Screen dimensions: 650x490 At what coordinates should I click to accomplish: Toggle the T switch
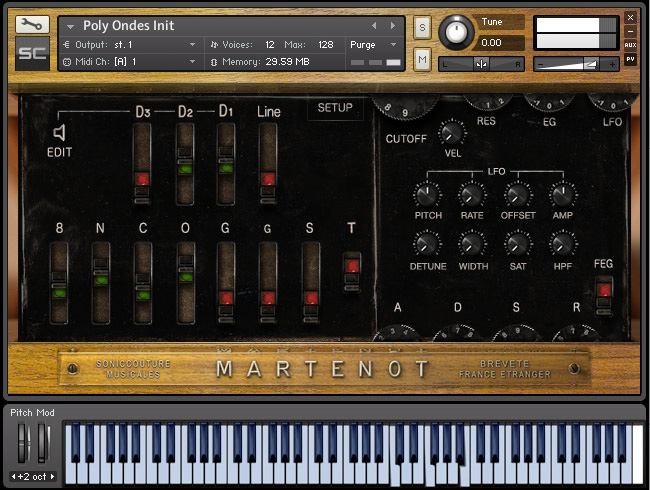pos(352,272)
